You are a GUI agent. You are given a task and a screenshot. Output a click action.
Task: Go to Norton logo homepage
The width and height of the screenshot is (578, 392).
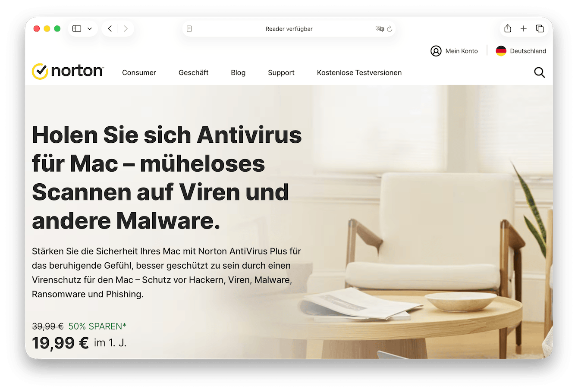[x=68, y=71]
